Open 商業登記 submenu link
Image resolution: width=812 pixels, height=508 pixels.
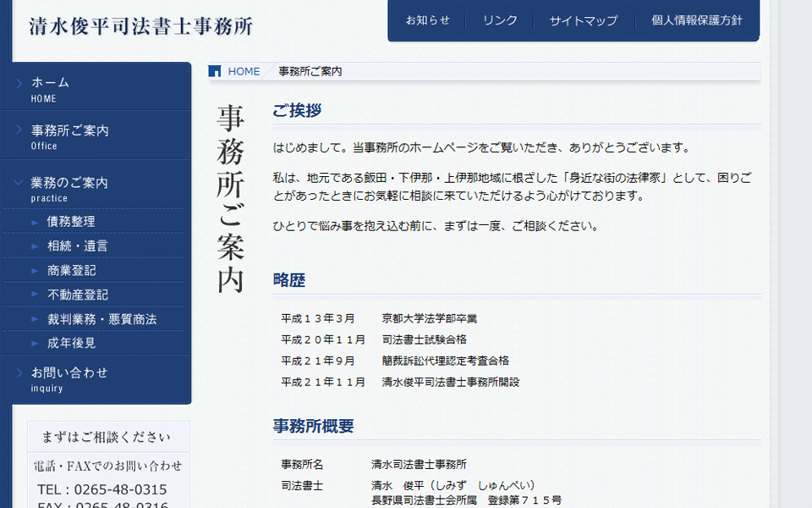pyautogui.click(x=71, y=270)
